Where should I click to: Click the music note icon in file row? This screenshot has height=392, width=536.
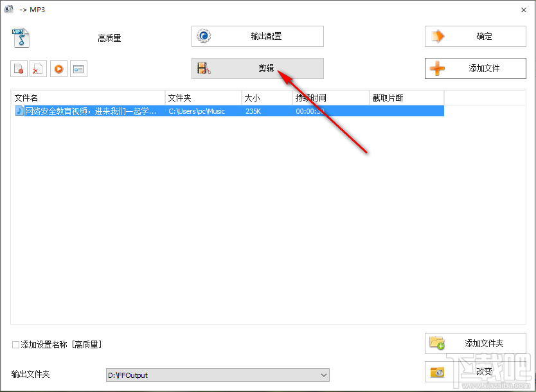tap(19, 111)
